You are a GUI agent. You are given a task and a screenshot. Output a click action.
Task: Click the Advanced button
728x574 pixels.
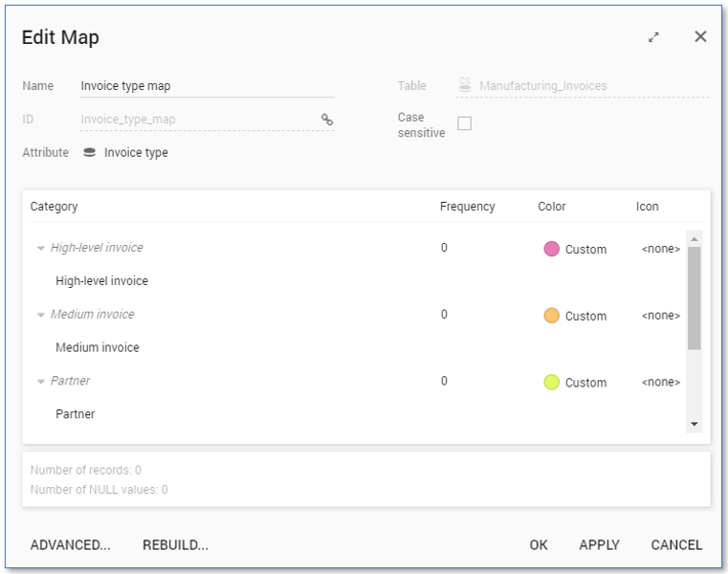(x=70, y=545)
